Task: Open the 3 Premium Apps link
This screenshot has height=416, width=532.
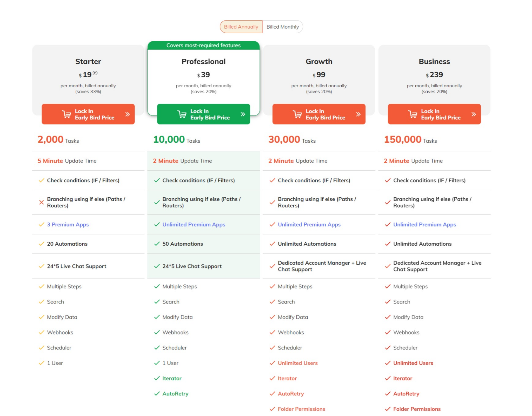Action: (x=68, y=224)
